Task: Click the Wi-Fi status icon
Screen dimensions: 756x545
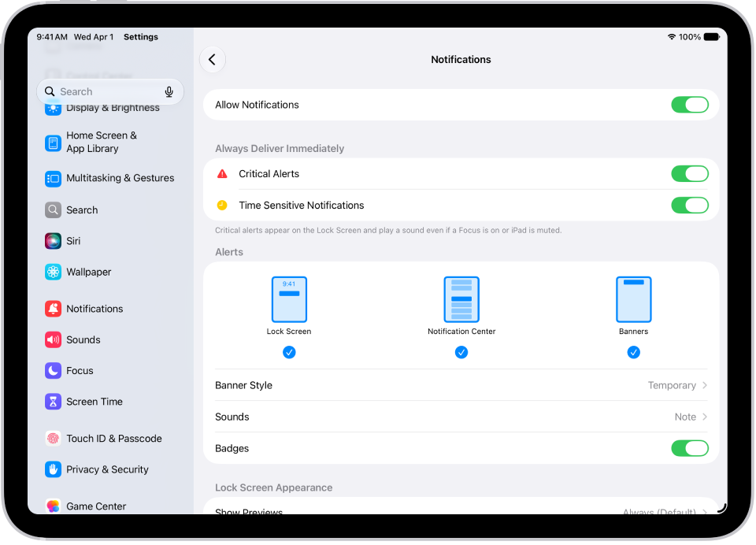Action: pyautogui.click(x=671, y=37)
